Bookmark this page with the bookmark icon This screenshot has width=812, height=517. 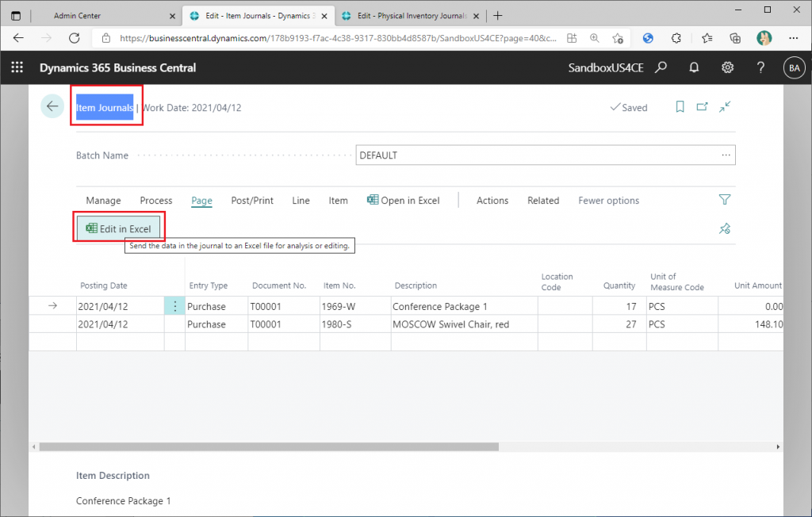click(x=680, y=107)
